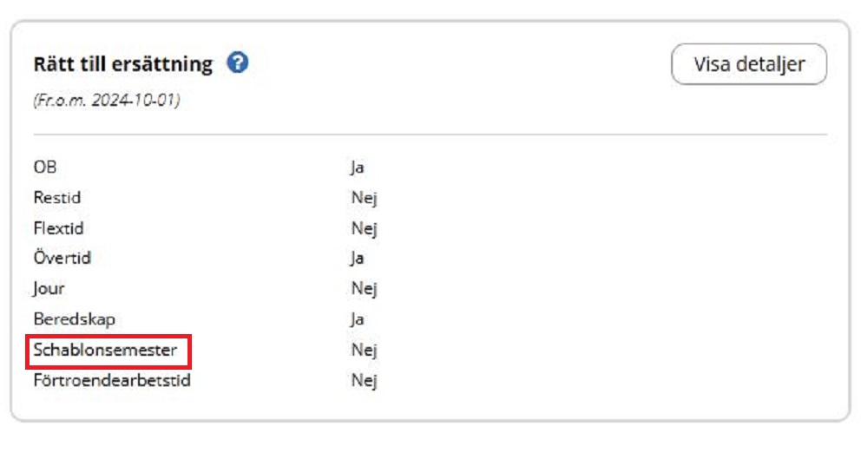Click the Nej value beside Flextid
Image resolution: width=868 pixels, height=453 pixels.
(x=364, y=228)
